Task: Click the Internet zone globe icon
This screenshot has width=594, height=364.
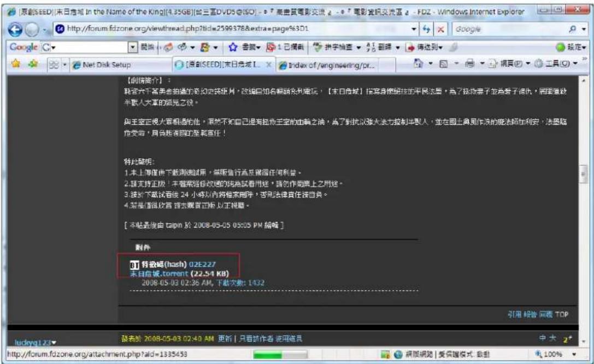Action: (398, 355)
